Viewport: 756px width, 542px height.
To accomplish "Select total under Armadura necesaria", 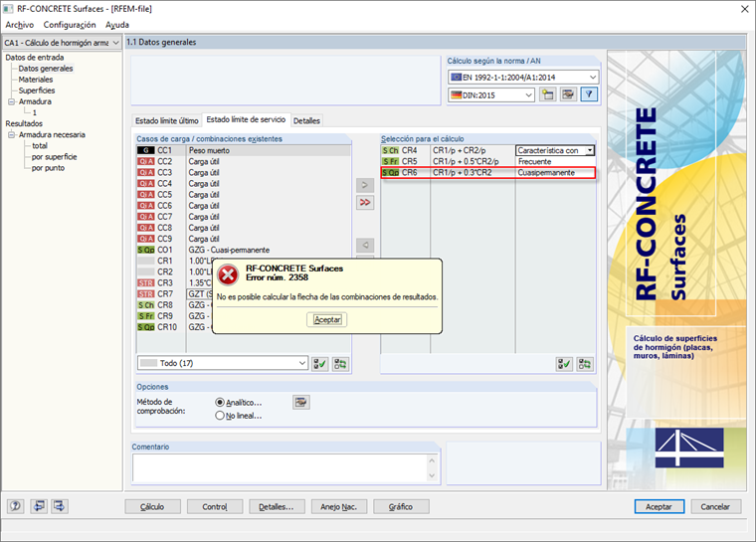I will point(40,145).
